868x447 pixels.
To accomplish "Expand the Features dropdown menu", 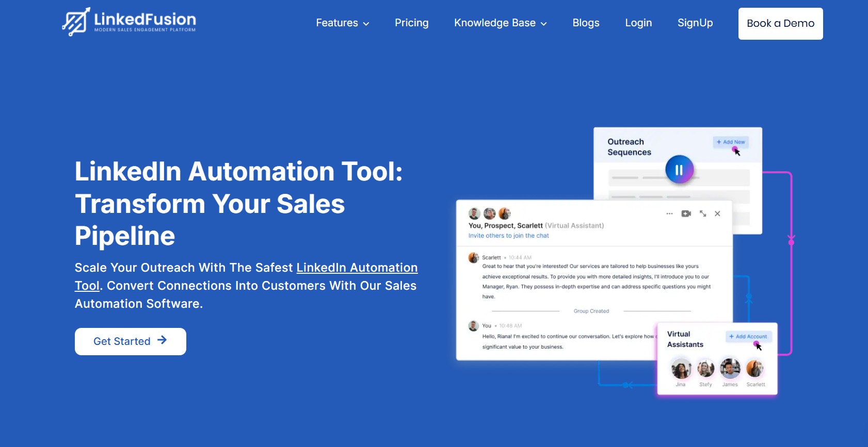I will pyautogui.click(x=343, y=23).
